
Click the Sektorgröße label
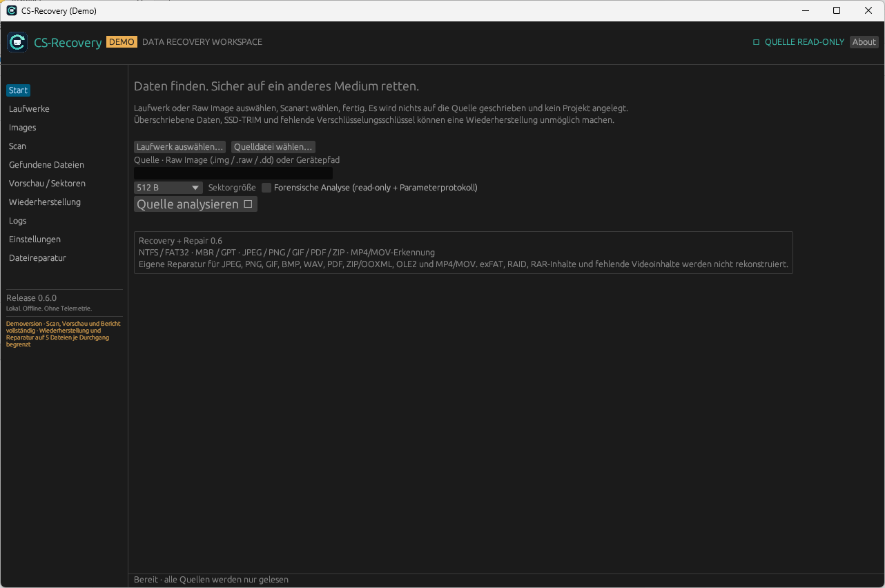click(x=232, y=188)
